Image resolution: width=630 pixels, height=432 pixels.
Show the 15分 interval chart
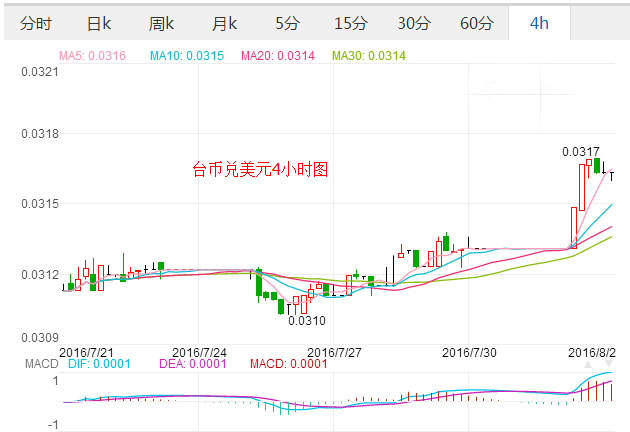pos(349,22)
